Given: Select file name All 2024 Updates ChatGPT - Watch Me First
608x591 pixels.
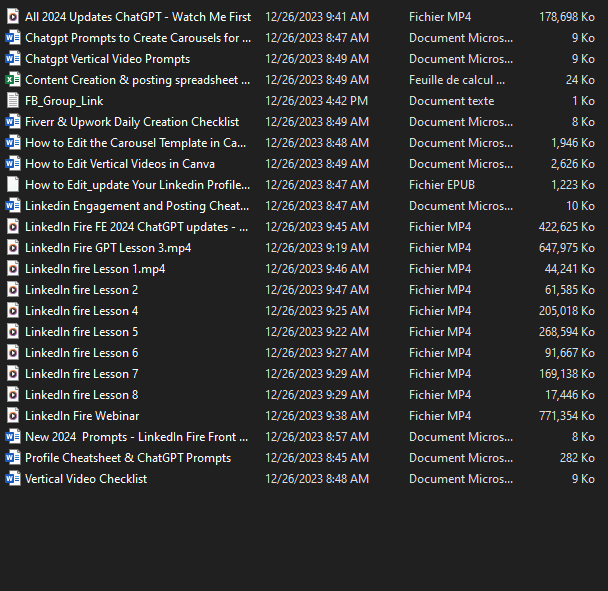Looking at the screenshot, I should [138, 17].
